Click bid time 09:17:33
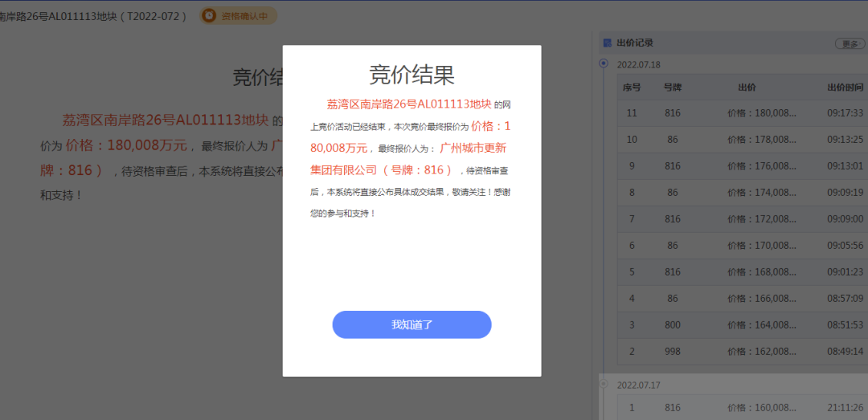868x420 pixels. 845,113
